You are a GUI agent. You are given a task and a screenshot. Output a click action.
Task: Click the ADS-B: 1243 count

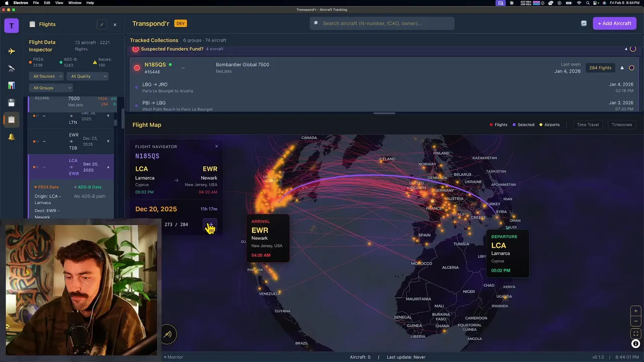click(69, 62)
